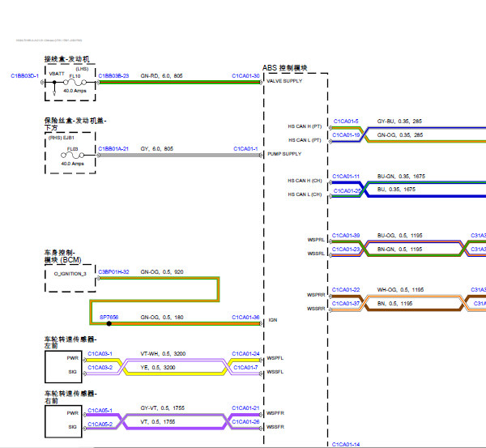Click wire spec GY-BU, 0.35, 285
The height and width of the screenshot is (448, 486).
coord(399,122)
